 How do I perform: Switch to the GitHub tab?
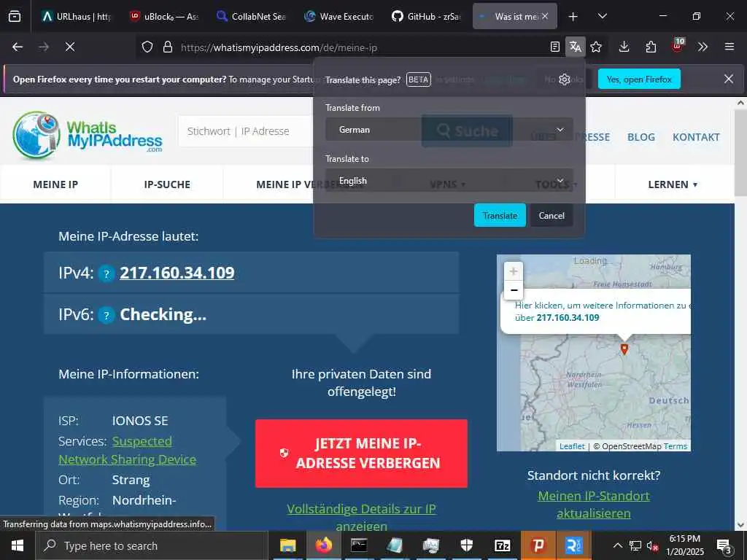(427, 16)
